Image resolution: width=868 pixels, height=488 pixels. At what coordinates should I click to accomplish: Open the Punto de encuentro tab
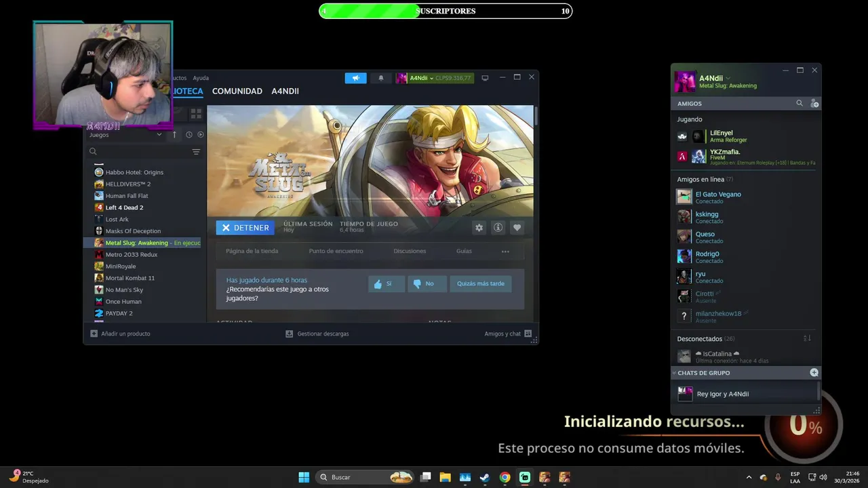click(x=336, y=251)
